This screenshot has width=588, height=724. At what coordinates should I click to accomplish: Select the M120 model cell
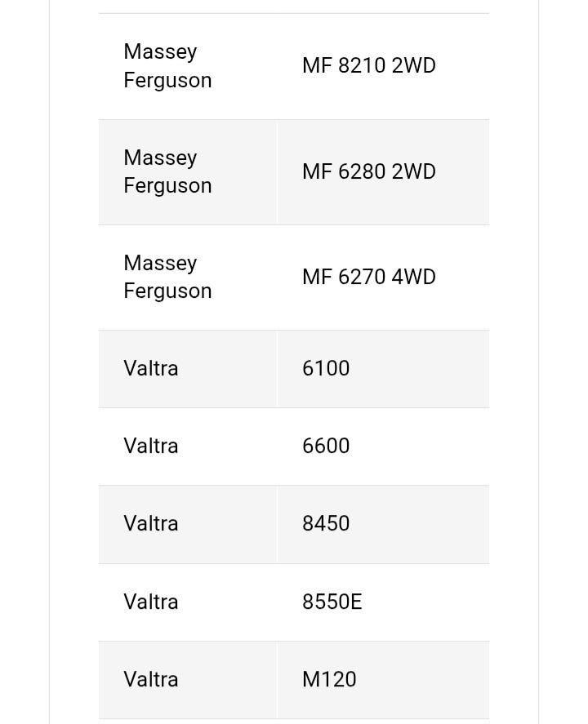click(x=329, y=679)
